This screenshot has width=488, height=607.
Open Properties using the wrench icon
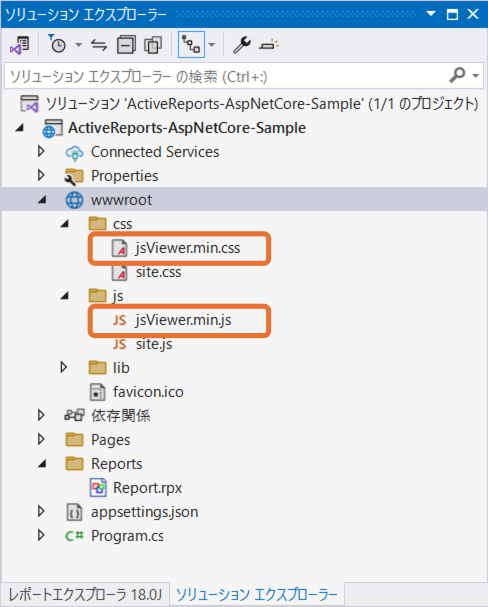click(x=242, y=45)
